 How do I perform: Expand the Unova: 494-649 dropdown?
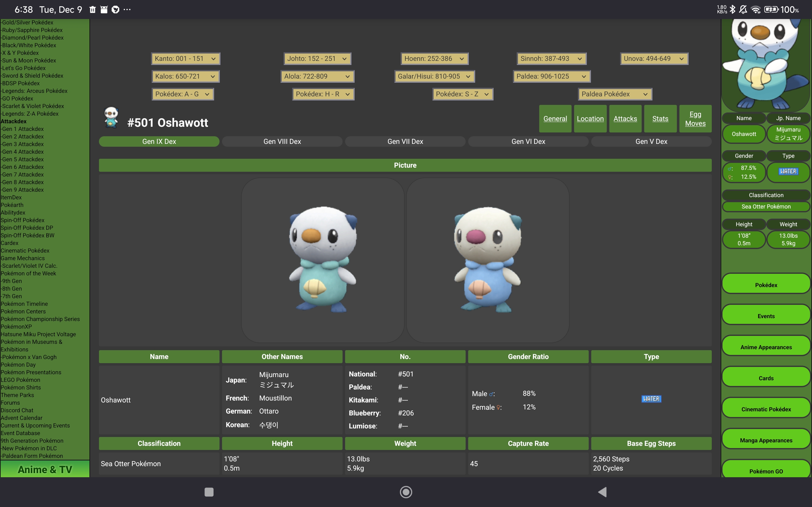coord(654,59)
